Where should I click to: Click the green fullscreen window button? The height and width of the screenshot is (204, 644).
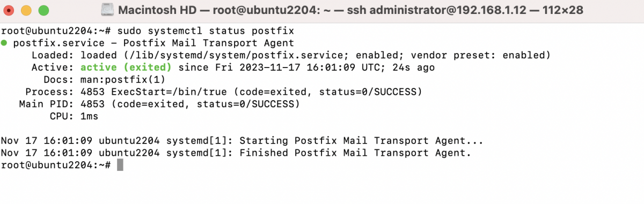(44, 10)
